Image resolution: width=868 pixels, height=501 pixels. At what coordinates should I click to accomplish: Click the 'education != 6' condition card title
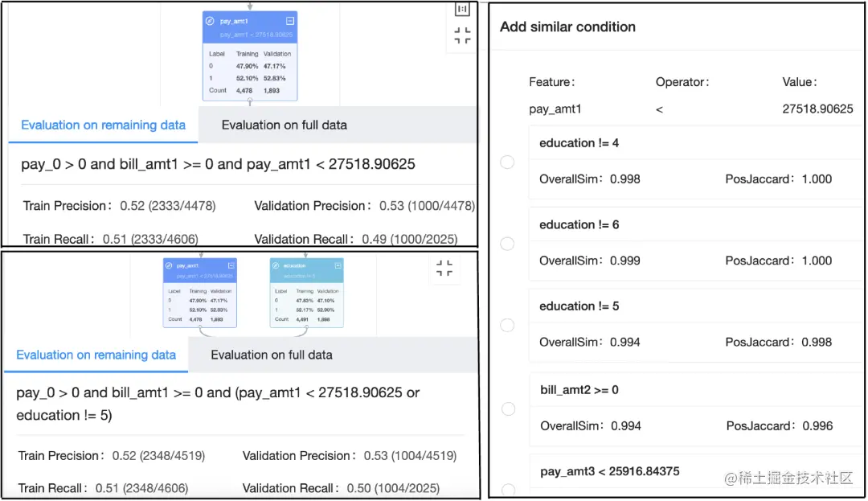[579, 224]
